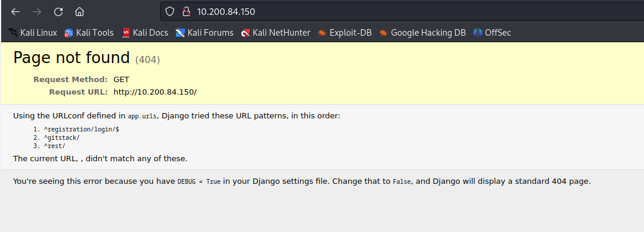Open the Kali Docs bookmark
This screenshot has width=644, height=232.
tap(145, 33)
